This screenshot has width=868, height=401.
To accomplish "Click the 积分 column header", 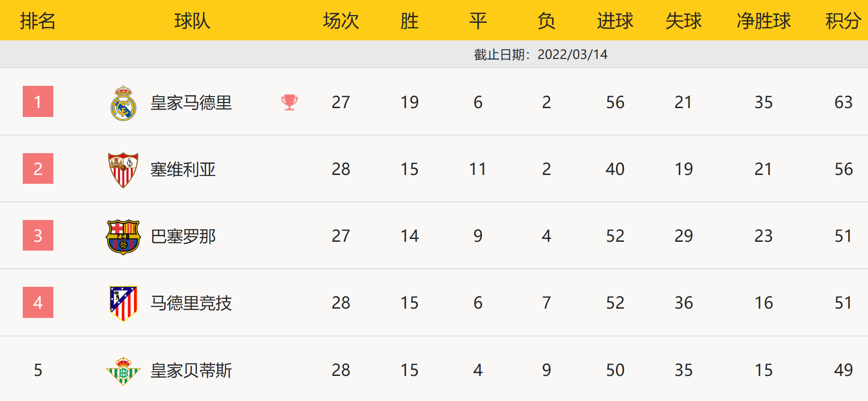I will pyautogui.click(x=843, y=21).
